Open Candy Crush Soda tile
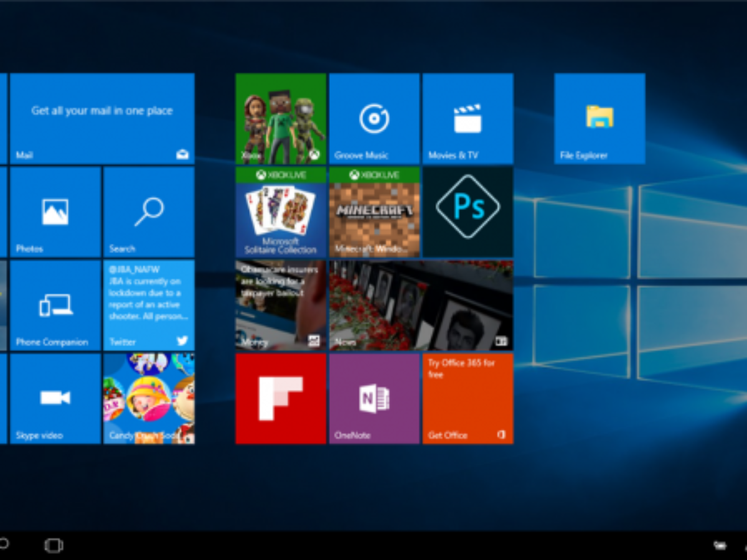 pos(149,399)
